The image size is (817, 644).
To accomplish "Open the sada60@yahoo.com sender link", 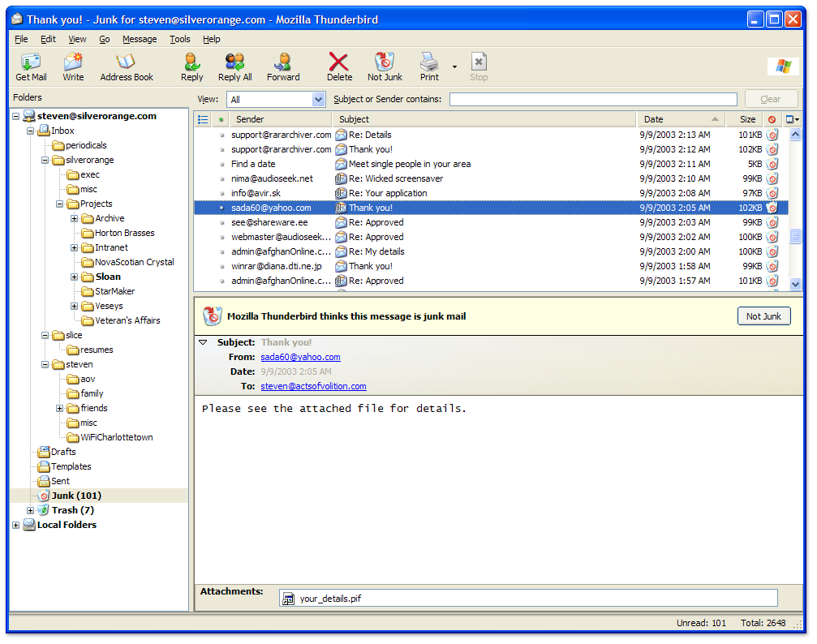I will pos(299,356).
